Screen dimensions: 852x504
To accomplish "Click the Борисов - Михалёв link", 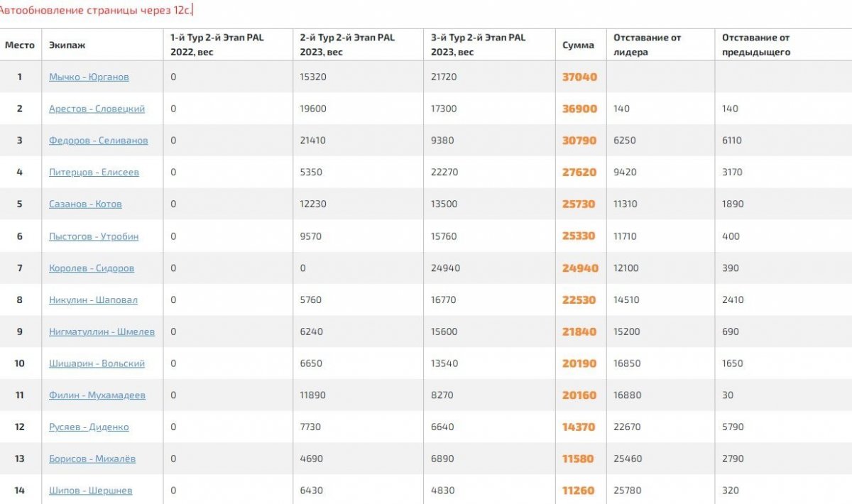I will pyautogui.click(x=92, y=459).
